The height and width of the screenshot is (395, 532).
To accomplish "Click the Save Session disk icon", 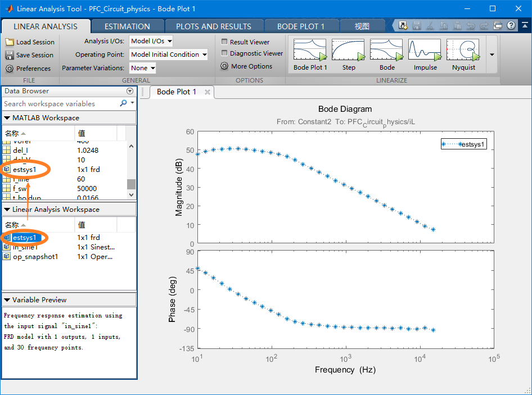I will [10, 55].
